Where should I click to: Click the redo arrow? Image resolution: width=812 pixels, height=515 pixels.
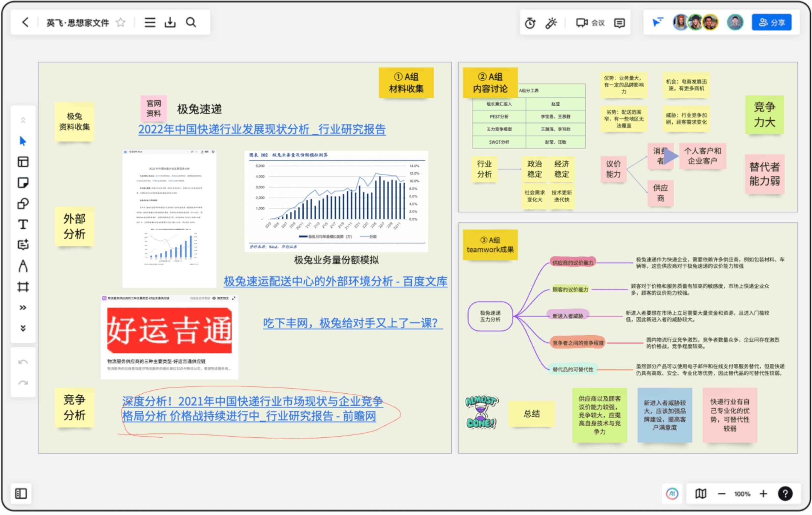coord(23,383)
